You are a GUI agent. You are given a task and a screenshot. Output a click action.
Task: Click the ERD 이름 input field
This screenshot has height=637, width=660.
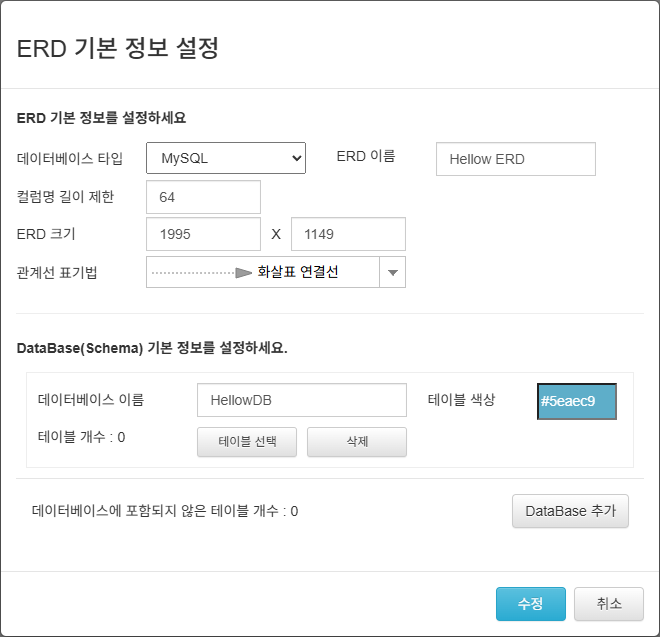coord(515,159)
